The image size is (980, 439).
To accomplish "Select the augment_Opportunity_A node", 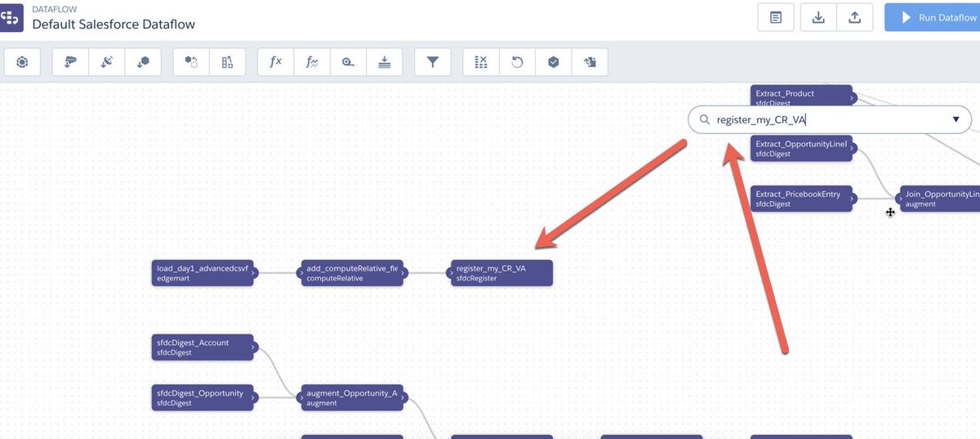I will (352, 397).
